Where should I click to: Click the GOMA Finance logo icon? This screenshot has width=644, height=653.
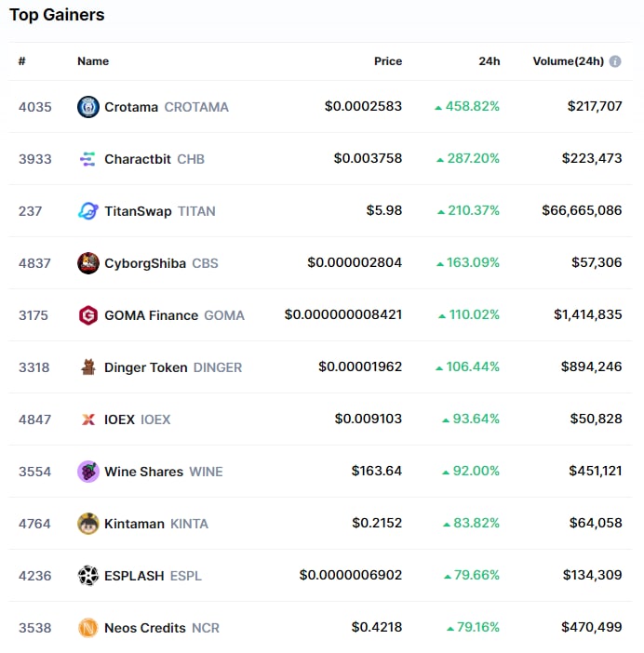(x=87, y=315)
